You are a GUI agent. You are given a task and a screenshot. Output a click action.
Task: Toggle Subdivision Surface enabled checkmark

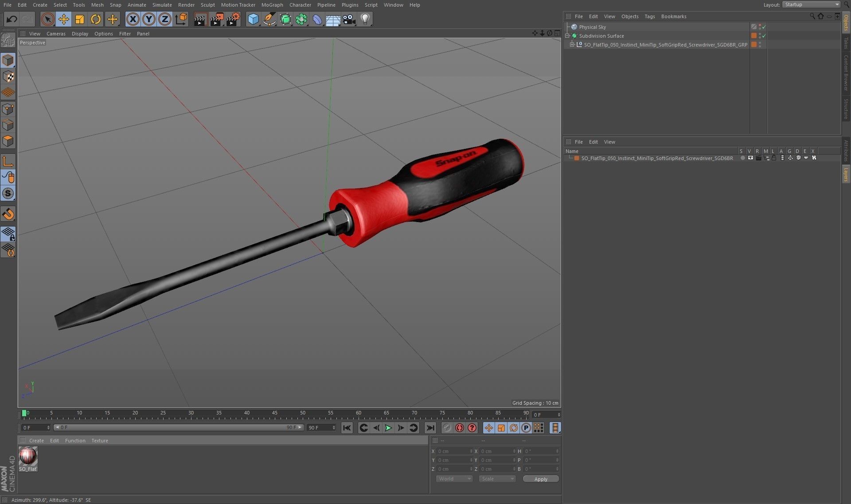pyautogui.click(x=764, y=36)
